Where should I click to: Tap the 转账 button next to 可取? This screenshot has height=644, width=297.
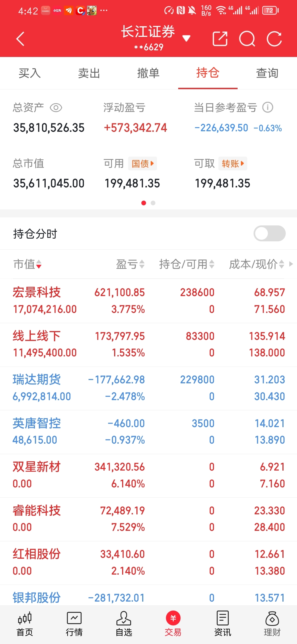coord(233,163)
